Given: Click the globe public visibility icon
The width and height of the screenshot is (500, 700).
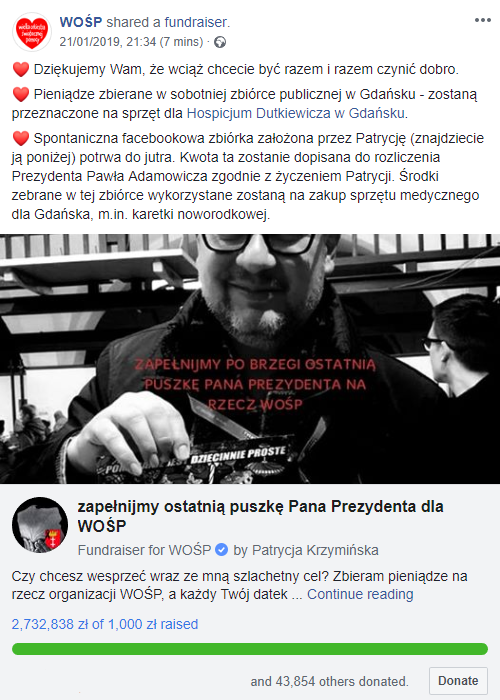Looking at the screenshot, I should (220, 42).
